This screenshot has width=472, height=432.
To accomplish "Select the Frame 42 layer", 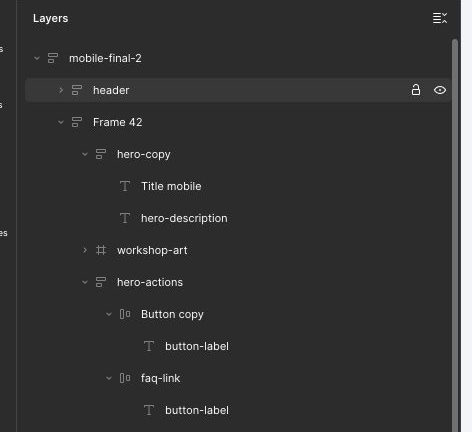I will pos(117,122).
